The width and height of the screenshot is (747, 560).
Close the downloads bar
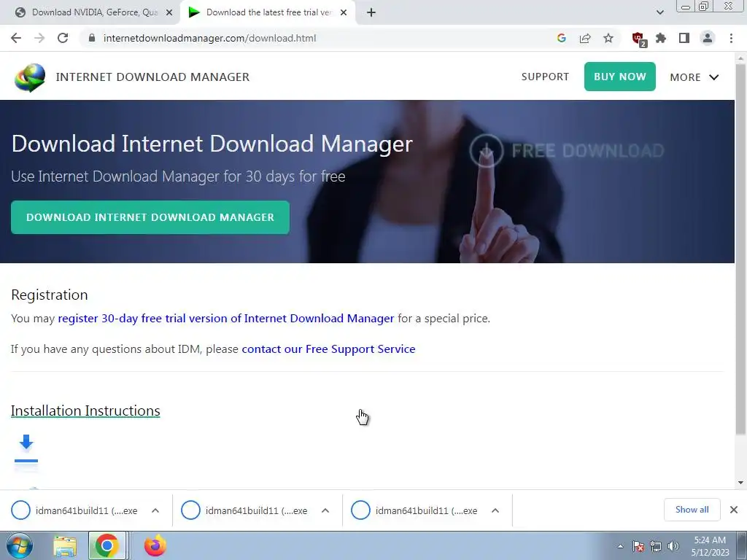pyautogui.click(x=734, y=510)
